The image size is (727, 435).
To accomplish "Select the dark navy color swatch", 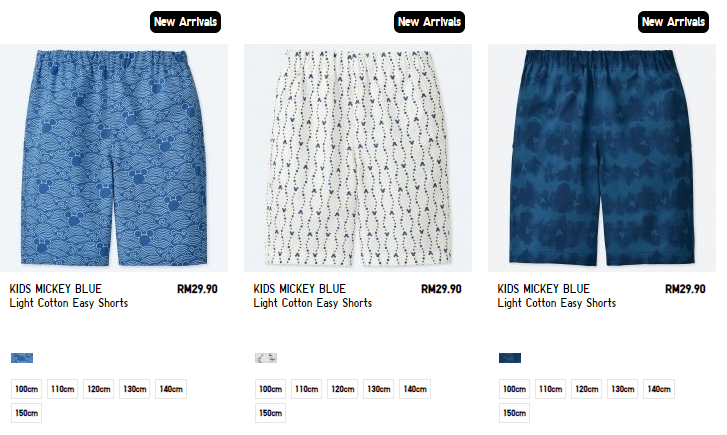I will [510, 358].
